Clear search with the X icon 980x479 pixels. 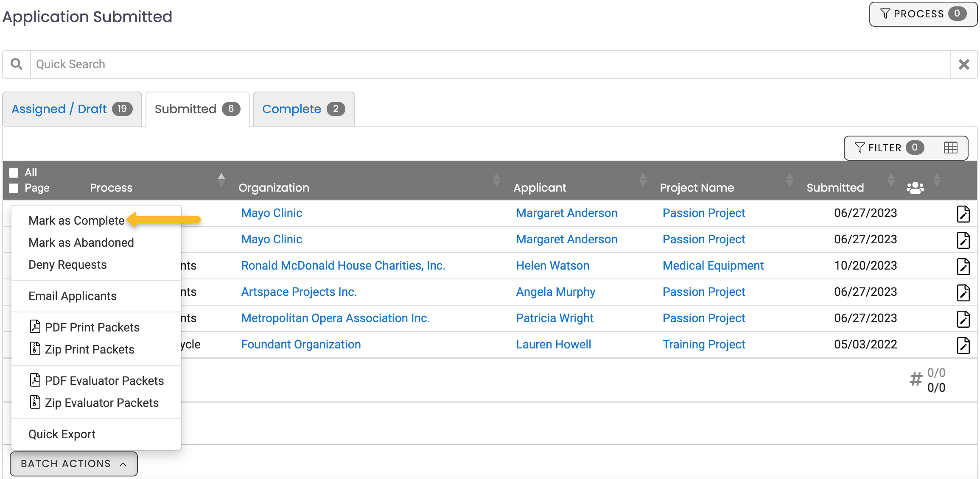964,64
